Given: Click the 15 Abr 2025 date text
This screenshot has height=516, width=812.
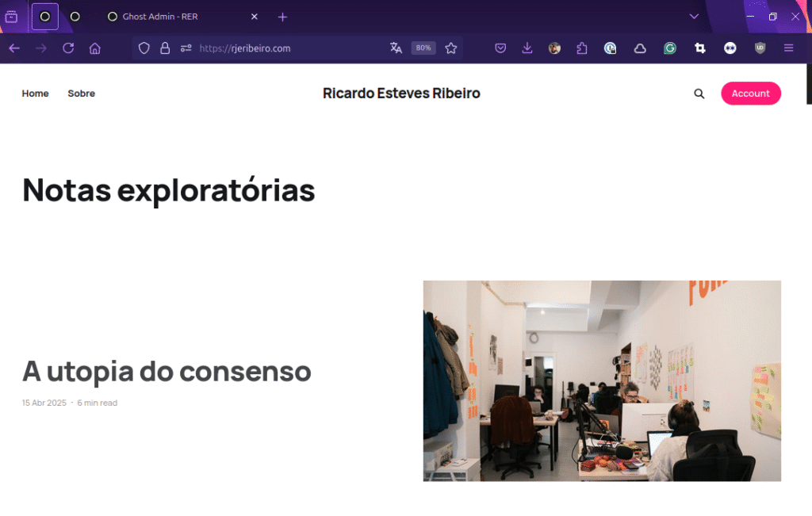Looking at the screenshot, I should coord(44,403).
